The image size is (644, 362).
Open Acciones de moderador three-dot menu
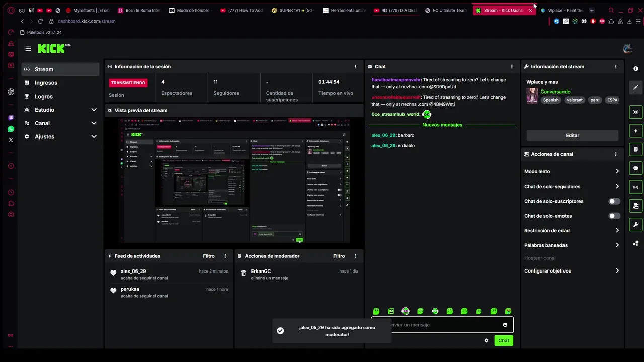coord(356,256)
